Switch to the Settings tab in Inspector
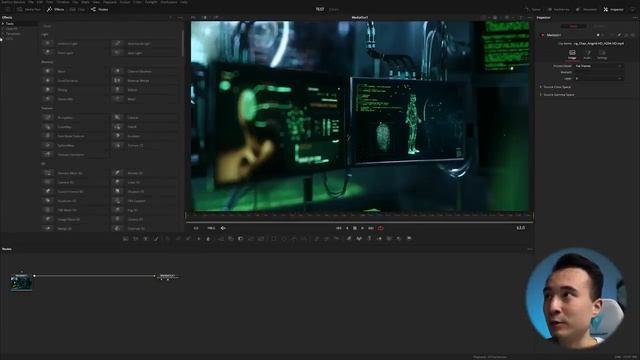 click(602, 55)
